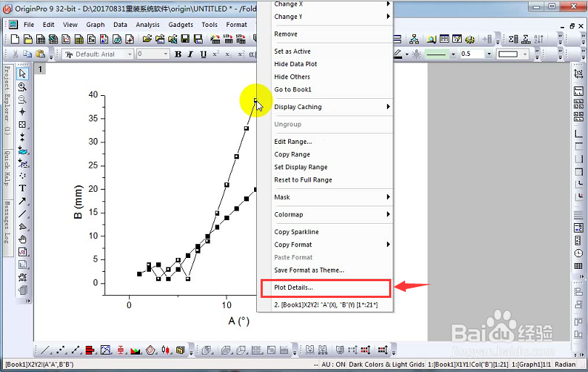Click the Line + Symbol plot icon
The image size is (588, 372).
(75, 350)
